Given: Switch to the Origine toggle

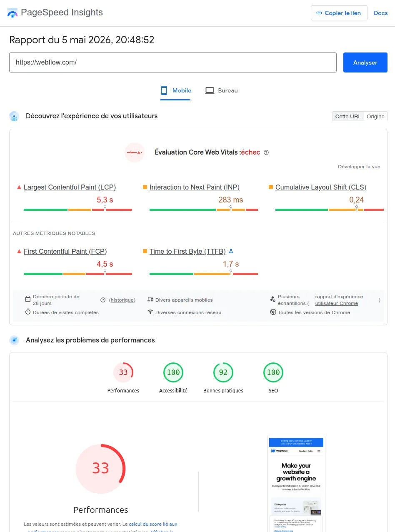Looking at the screenshot, I should point(375,116).
